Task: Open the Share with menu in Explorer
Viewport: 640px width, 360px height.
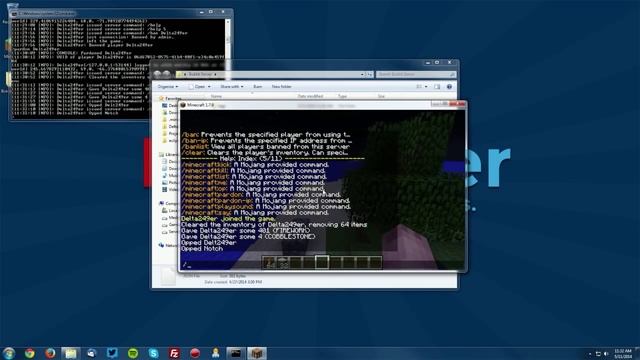Action: (231, 87)
